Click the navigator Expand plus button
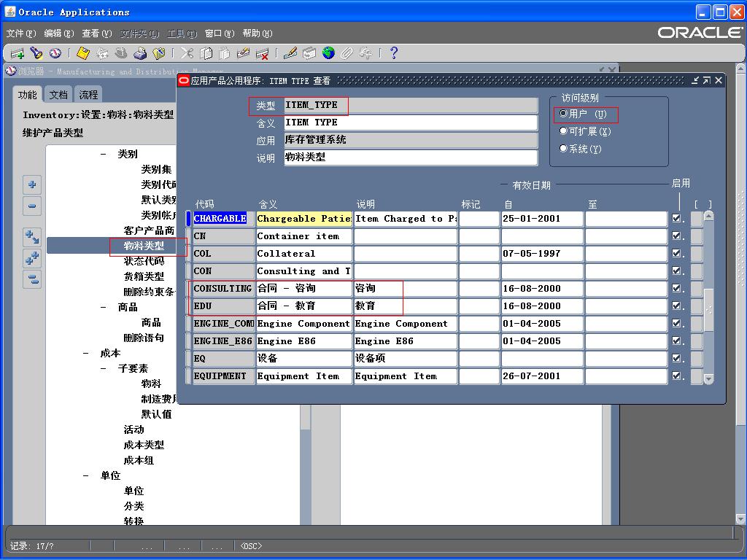The image size is (747, 560). [32, 184]
